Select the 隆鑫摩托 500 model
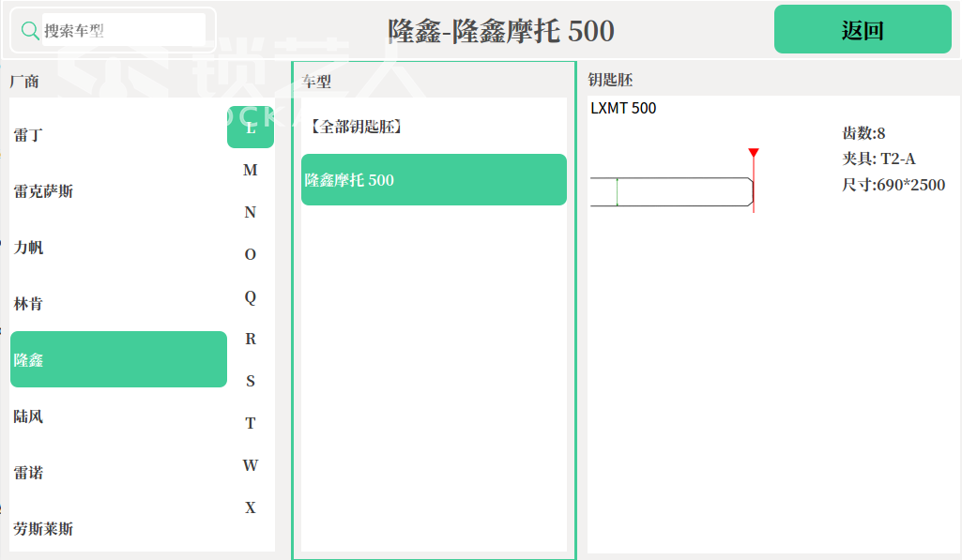 coord(434,180)
